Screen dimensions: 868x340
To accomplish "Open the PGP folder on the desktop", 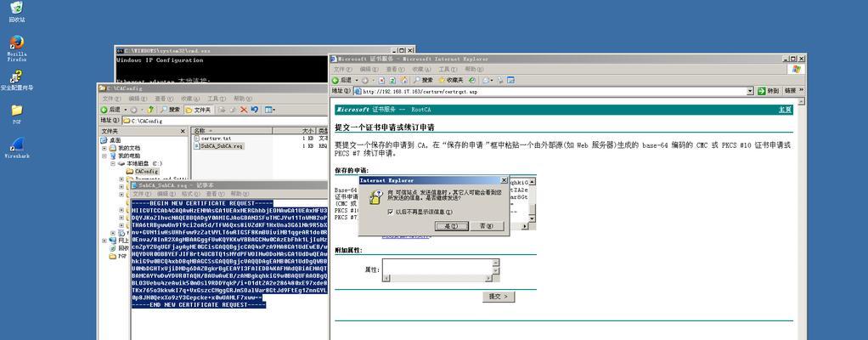I will tap(17, 114).
